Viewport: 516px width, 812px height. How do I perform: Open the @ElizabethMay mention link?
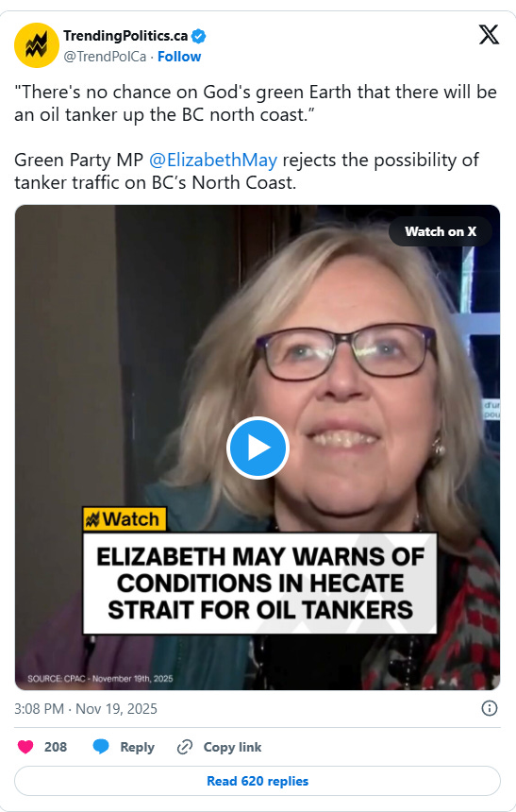point(212,160)
